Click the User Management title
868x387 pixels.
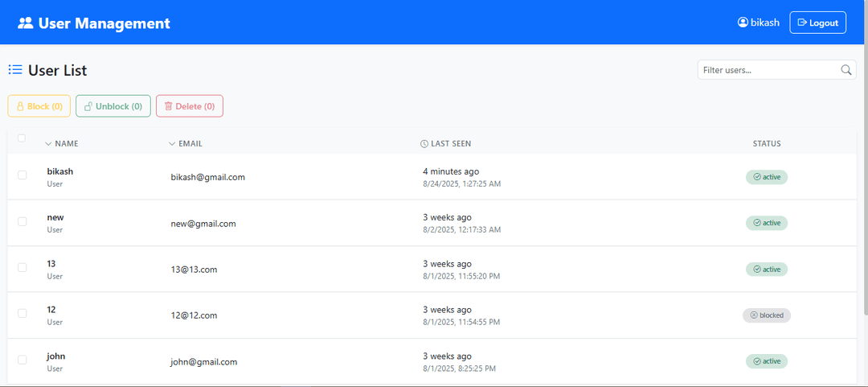tap(104, 23)
